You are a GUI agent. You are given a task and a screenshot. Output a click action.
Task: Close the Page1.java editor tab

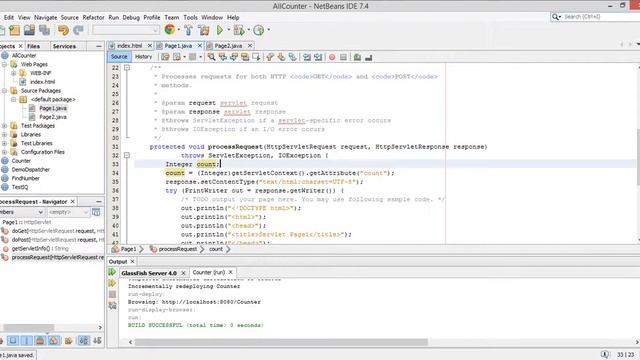pyautogui.click(x=200, y=46)
